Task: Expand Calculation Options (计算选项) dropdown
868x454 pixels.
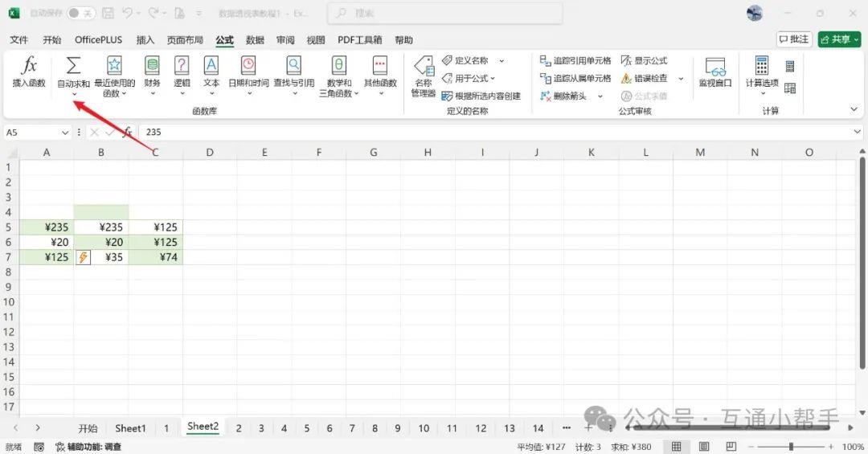Action: (761, 90)
